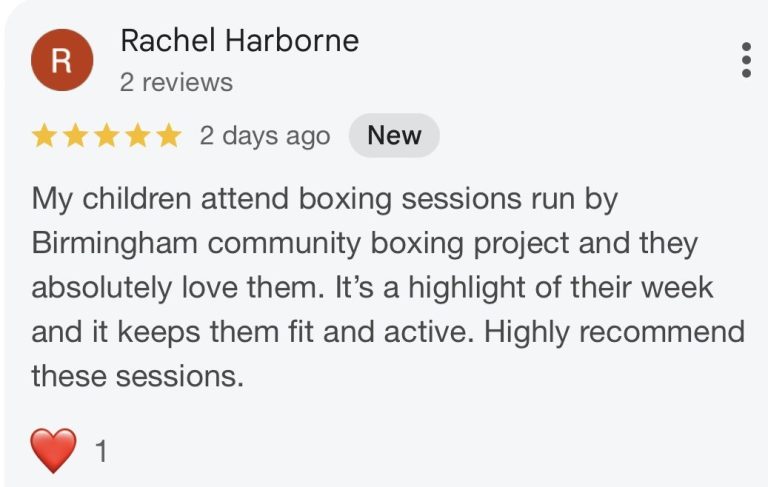Click the fifth yellow rating star

pyautogui.click(x=167, y=136)
